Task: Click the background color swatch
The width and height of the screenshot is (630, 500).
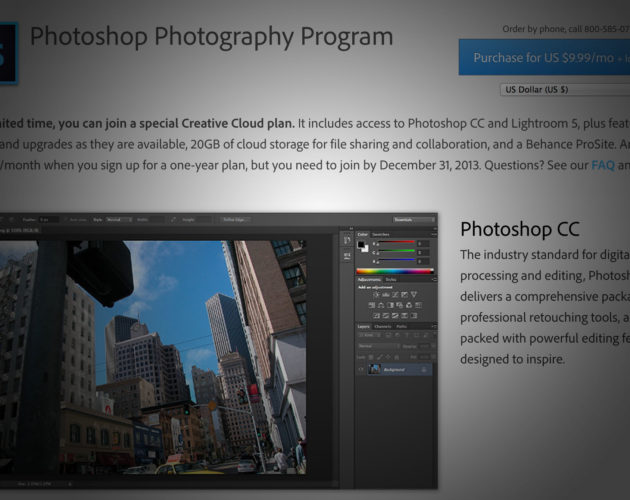Action: click(366, 249)
